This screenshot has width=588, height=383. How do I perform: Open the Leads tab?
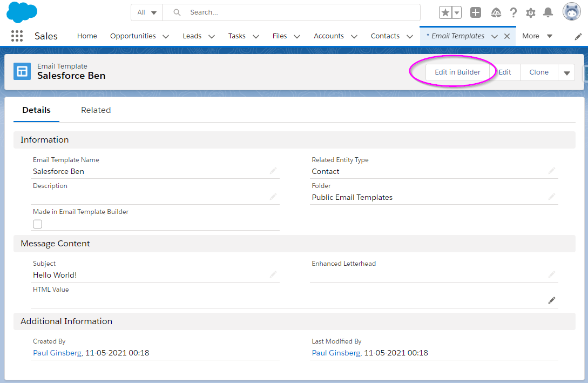coord(192,36)
